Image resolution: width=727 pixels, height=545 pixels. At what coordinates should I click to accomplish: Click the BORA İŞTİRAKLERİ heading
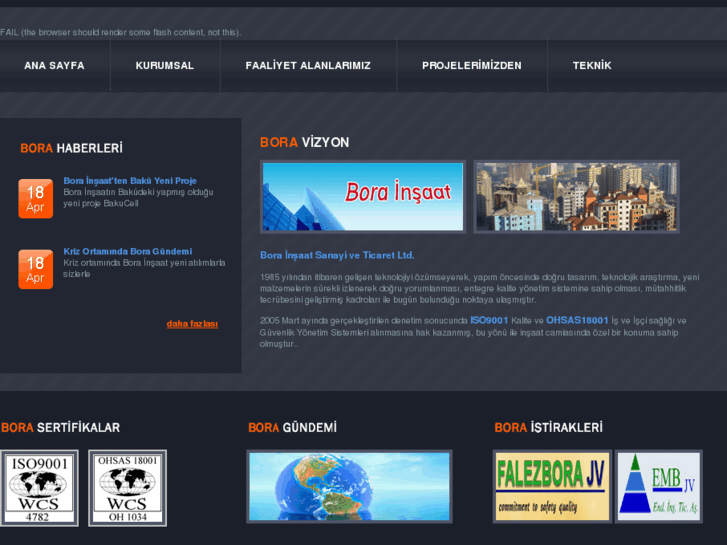548,428
